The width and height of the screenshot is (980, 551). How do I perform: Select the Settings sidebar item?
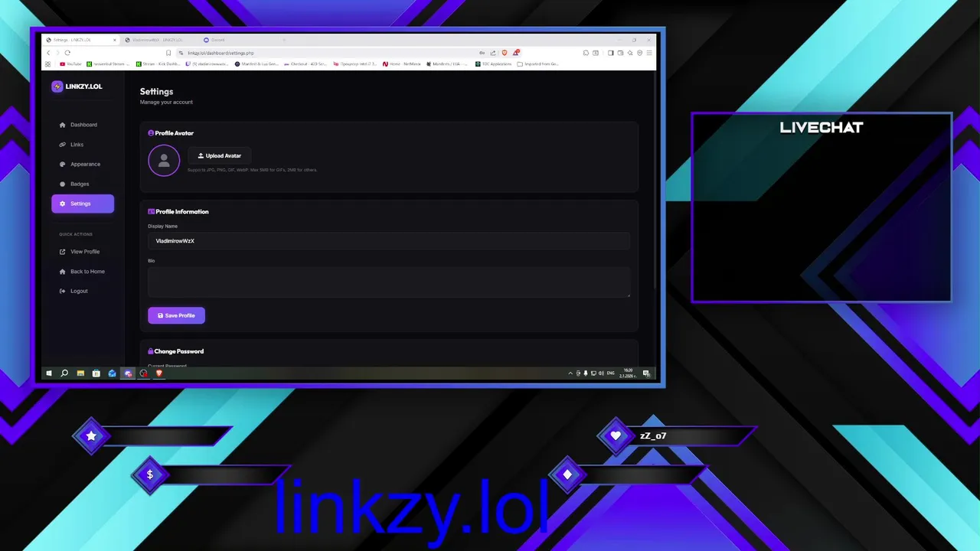tap(83, 204)
